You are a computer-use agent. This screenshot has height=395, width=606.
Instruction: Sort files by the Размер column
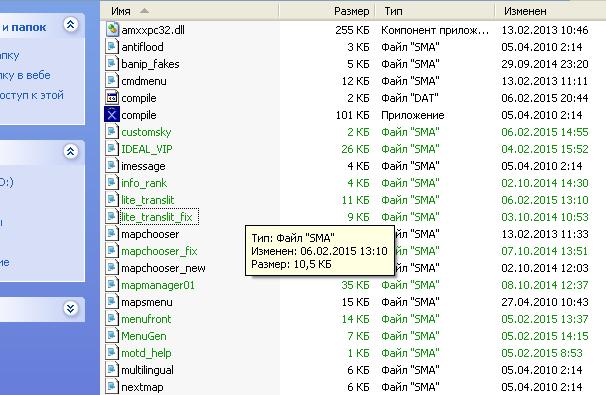(327, 11)
